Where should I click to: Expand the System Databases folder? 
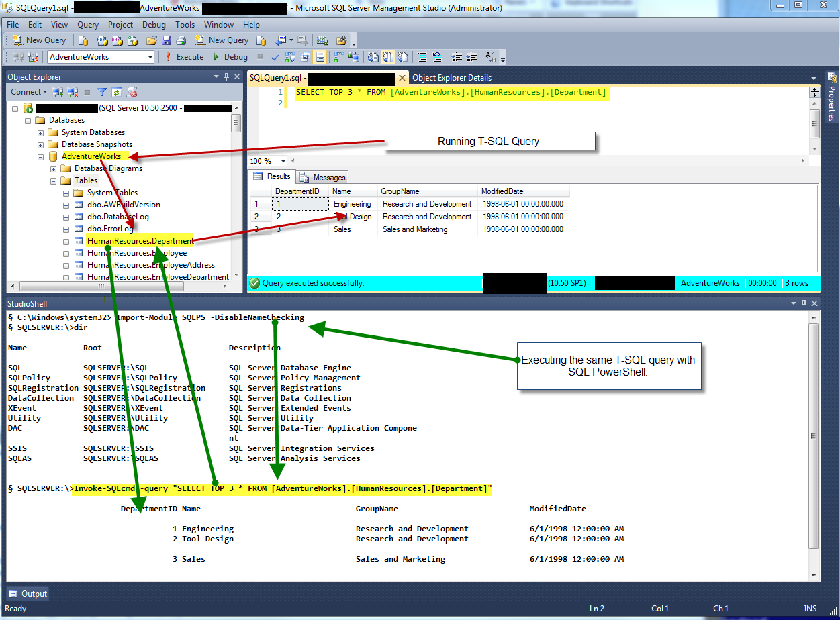[x=41, y=132]
